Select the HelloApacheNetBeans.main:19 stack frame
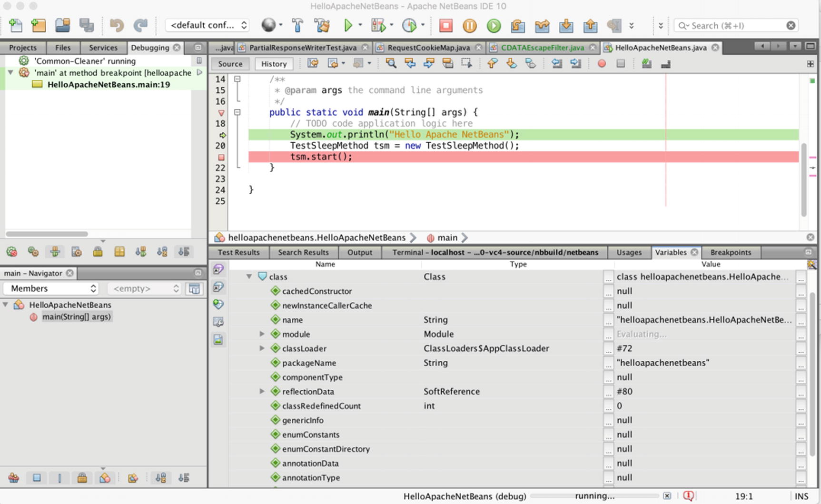Screen dimensions: 821x504 click(109, 84)
